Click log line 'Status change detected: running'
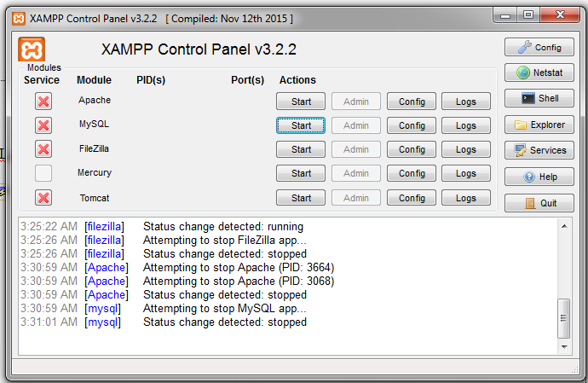Screen dimensions: 588x383 tap(223, 226)
